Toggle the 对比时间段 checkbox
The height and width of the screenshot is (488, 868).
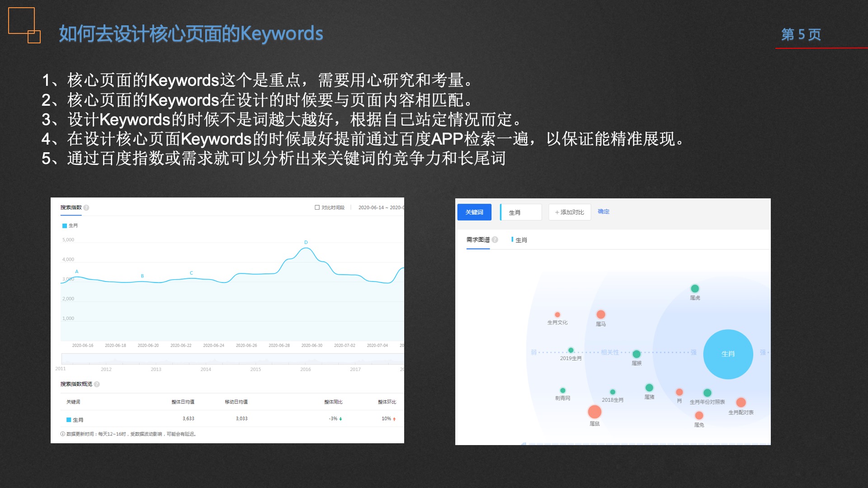pos(317,207)
